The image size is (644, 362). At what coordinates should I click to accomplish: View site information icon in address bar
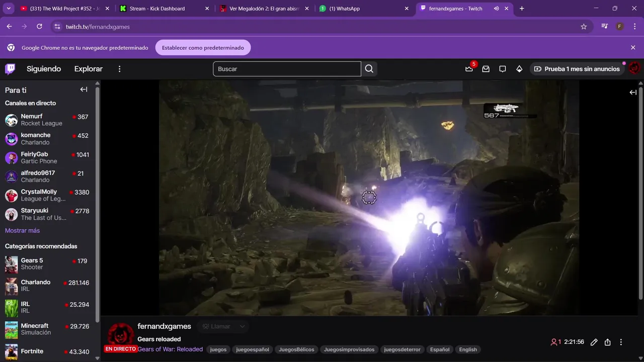(57, 27)
